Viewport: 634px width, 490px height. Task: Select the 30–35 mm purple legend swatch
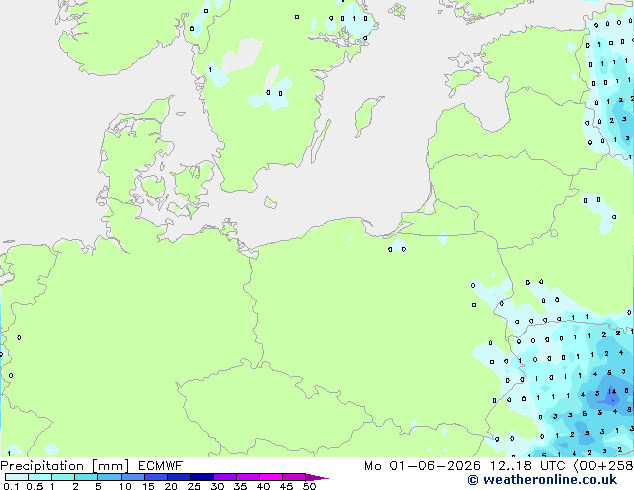click(224, 477)
